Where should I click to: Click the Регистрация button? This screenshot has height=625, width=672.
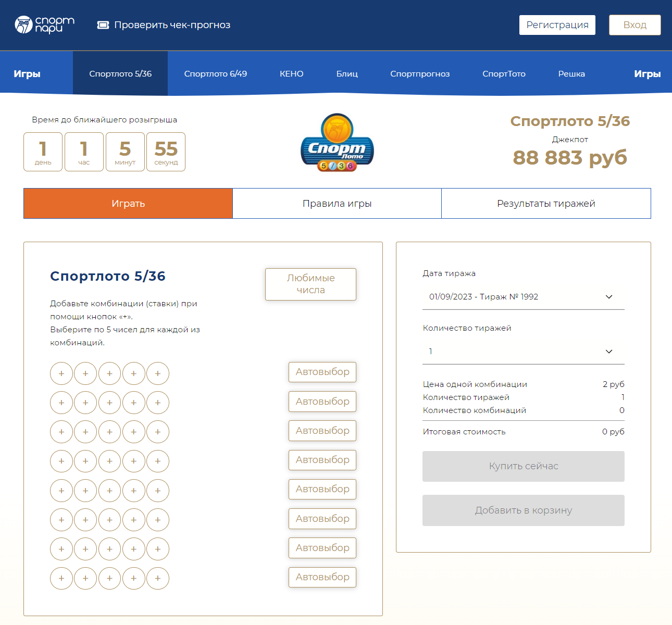[x=557, y=25]
